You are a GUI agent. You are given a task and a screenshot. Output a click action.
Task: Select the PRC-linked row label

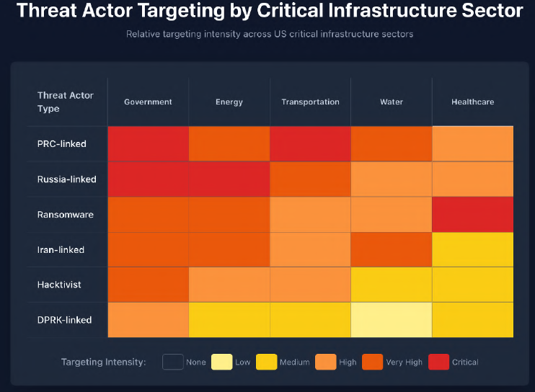point(62,144)
